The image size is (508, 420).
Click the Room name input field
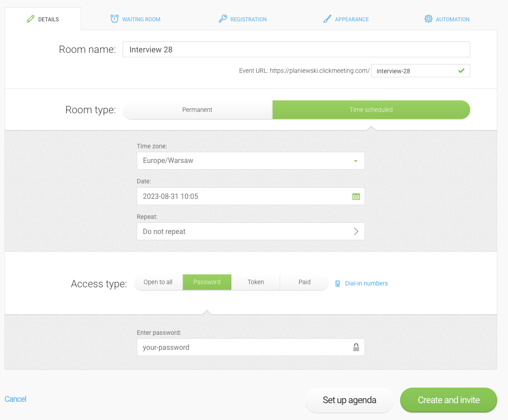(297, 49)
